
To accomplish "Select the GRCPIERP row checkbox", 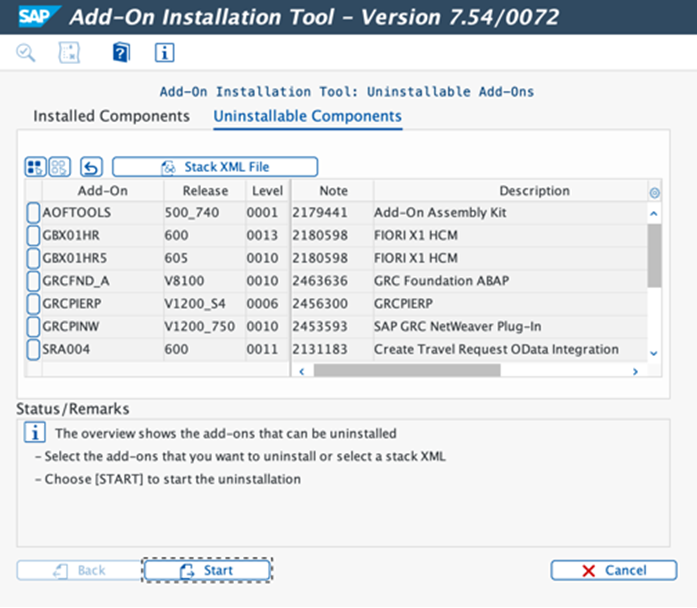I will coord(33,304).
